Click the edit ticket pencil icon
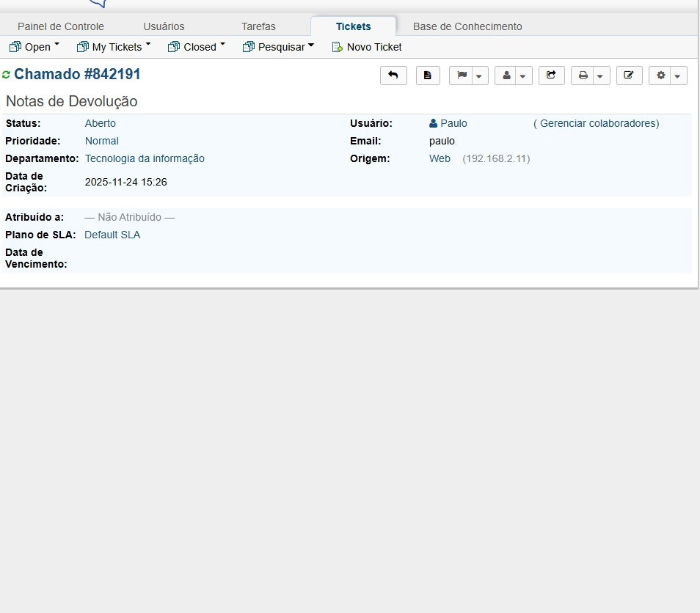Image resolution: width=700 pixels, height=613 pixels. click(629, 76)
